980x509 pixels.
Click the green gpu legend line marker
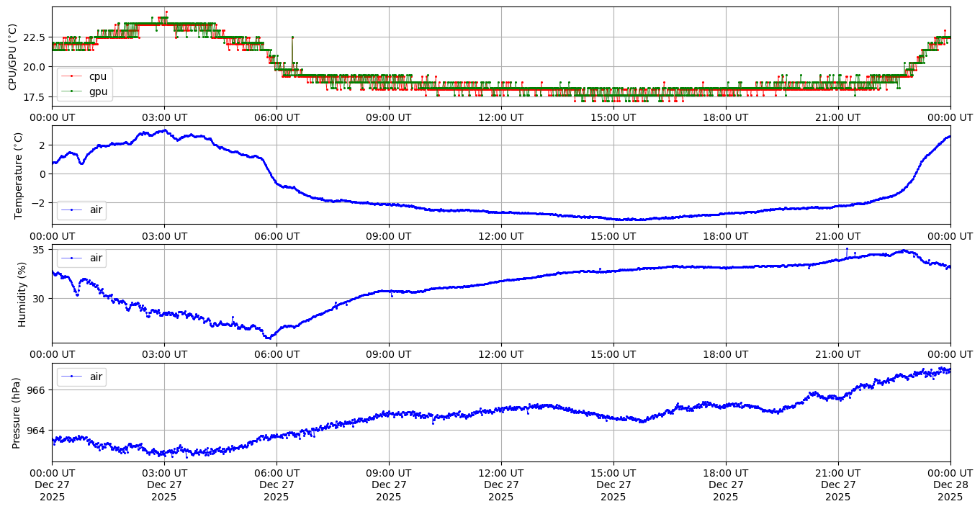[x=72, y=91]
